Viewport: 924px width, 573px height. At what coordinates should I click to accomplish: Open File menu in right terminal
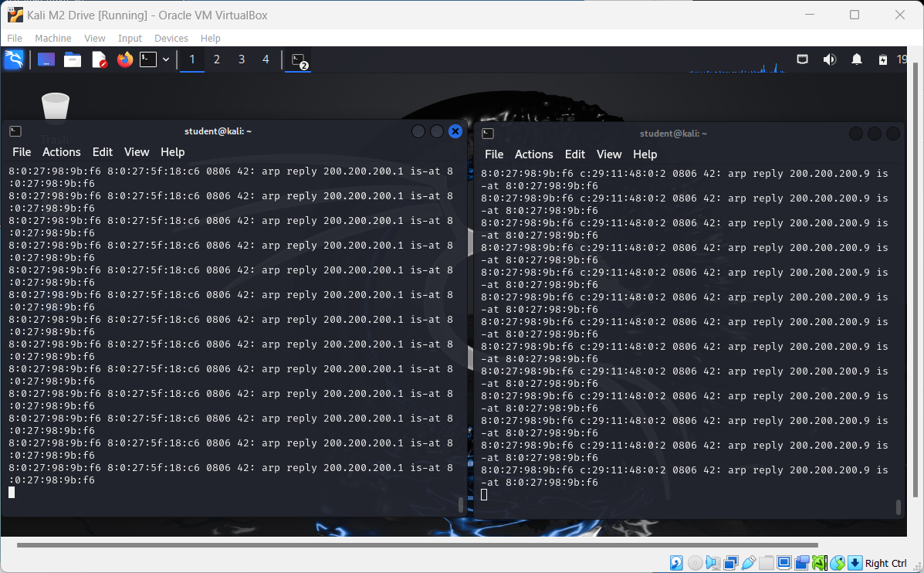click(494, 154)
